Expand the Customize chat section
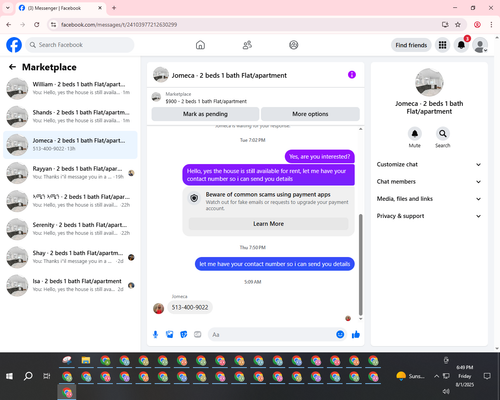 429,164
